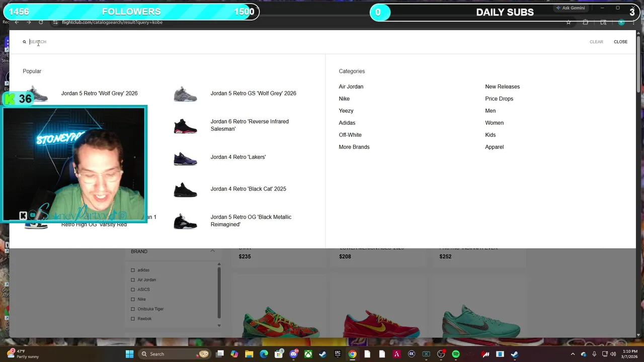Screen dimensions: 644x362
Task: Open Microsoft Edge from the taskbar
Action: 264,354
